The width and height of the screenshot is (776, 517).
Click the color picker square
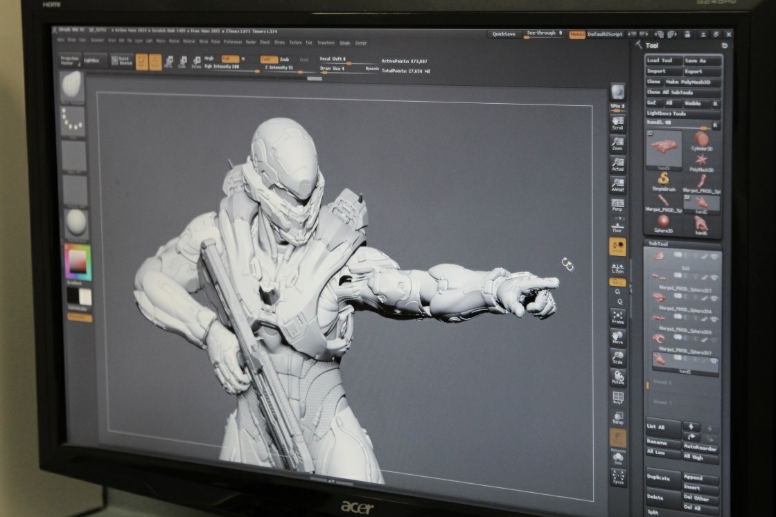[78, 261]
